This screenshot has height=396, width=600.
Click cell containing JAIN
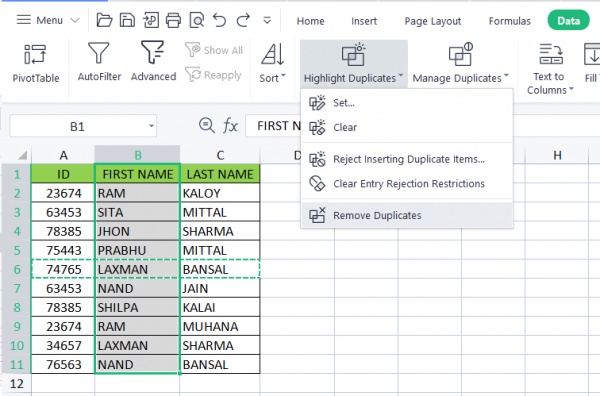pyautogui.click(x=220, y=288)
